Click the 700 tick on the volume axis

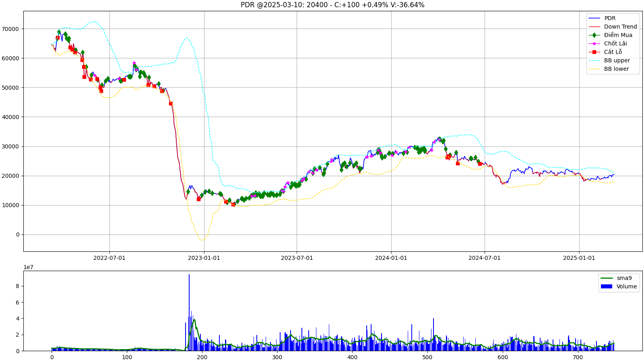point(578,357)
